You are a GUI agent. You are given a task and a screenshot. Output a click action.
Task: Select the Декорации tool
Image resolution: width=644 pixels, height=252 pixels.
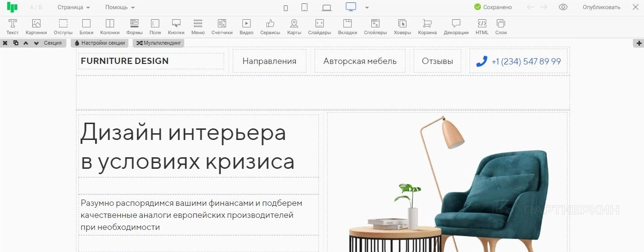pyautogui.click(x=456, y=27)
